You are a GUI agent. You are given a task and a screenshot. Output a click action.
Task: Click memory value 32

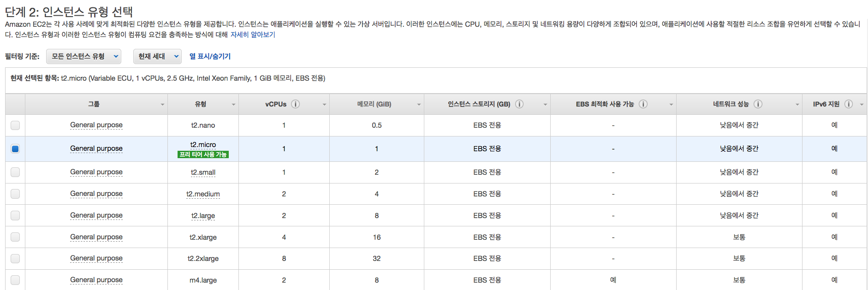coord(377,259)
